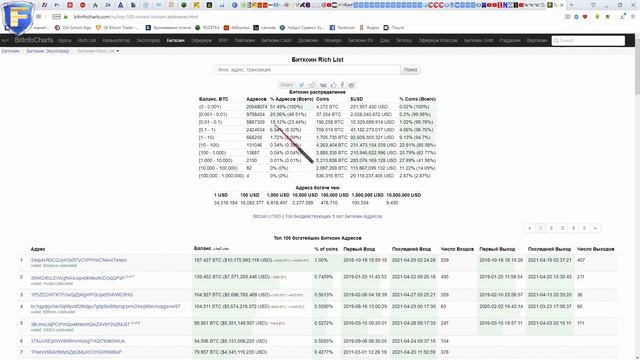Click the block, address, transaction search field
This screenshot has width=640, height=360.
307,70
